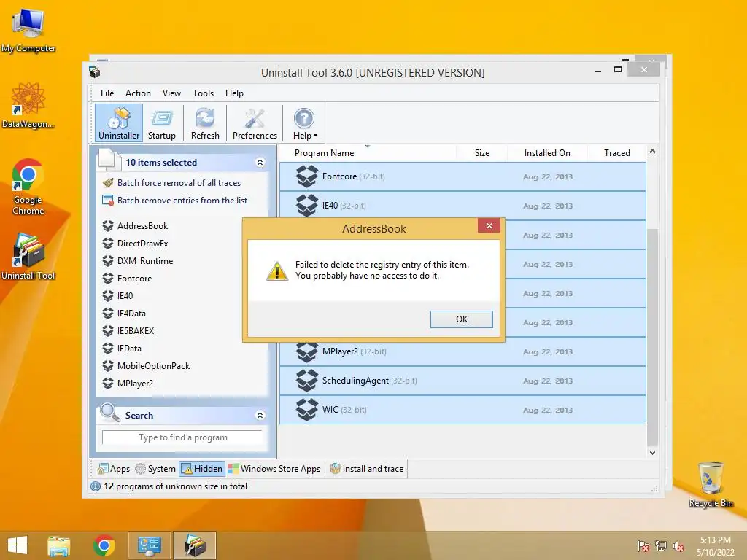Click the info icon in the status bar

coord(96,486)
